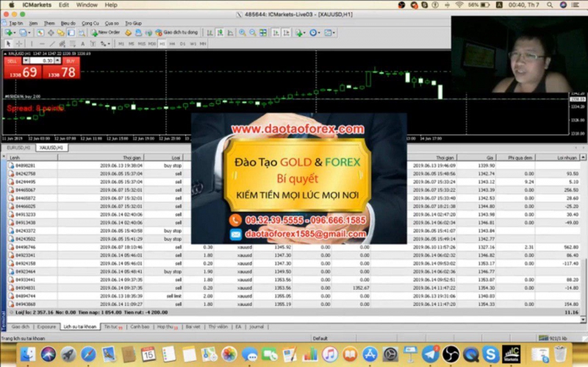Open Safari from the Dock

click(x=88, y=354)
